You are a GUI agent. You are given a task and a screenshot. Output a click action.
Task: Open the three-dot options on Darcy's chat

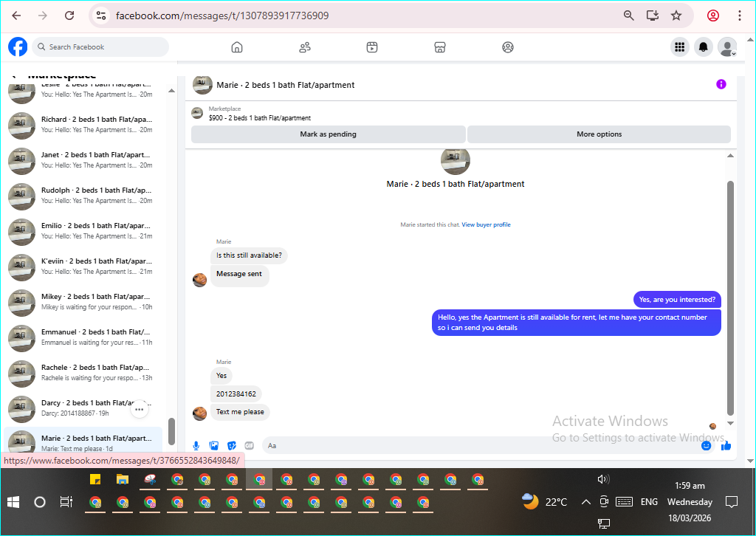pos(140,409)
